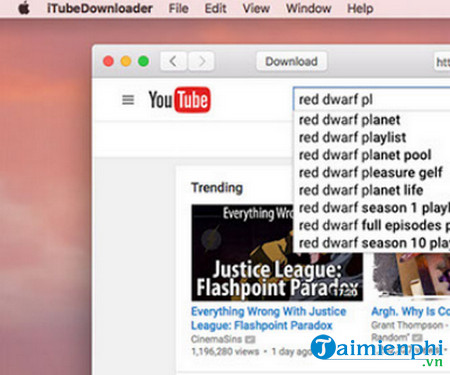Image resolution: width=450 pixels, height=375 pixels.
Task: Click the URL address field
Action: click(x=442, y=61)
